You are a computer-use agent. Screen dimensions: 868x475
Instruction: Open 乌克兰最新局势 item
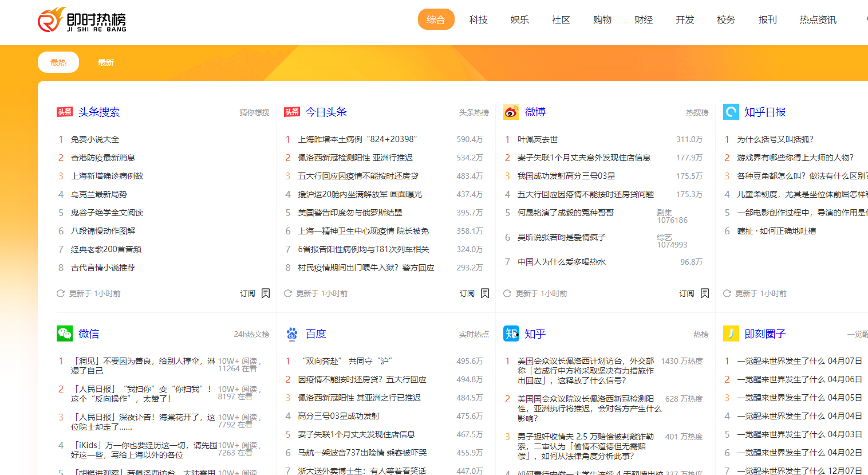point(99,194)
